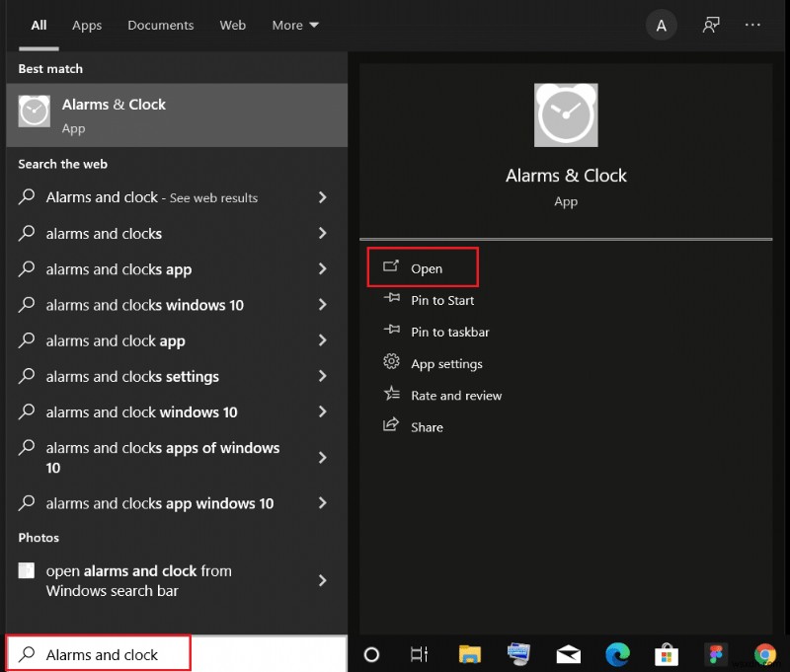Click the search magnifier in the search bar

(x=27, y=654)
